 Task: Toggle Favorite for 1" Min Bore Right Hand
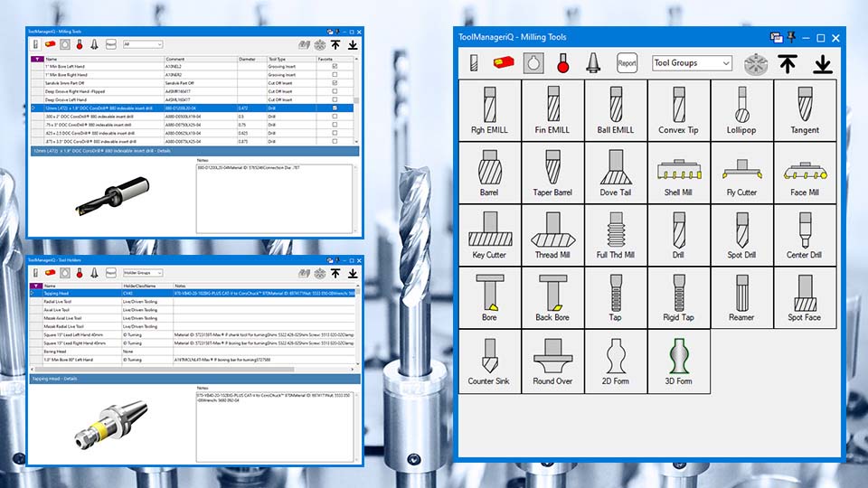click(335, 75)
